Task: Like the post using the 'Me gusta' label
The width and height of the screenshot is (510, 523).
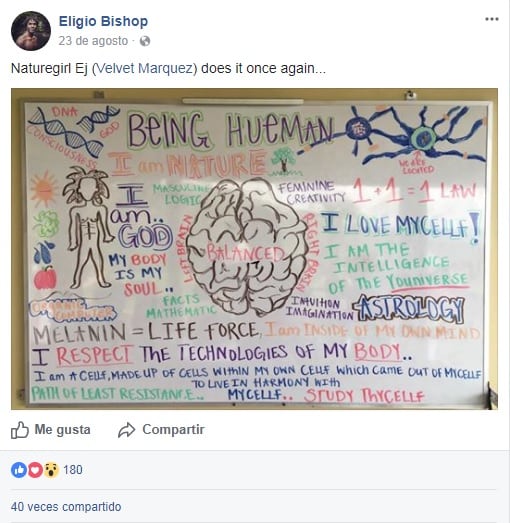Action: [62, 430]
